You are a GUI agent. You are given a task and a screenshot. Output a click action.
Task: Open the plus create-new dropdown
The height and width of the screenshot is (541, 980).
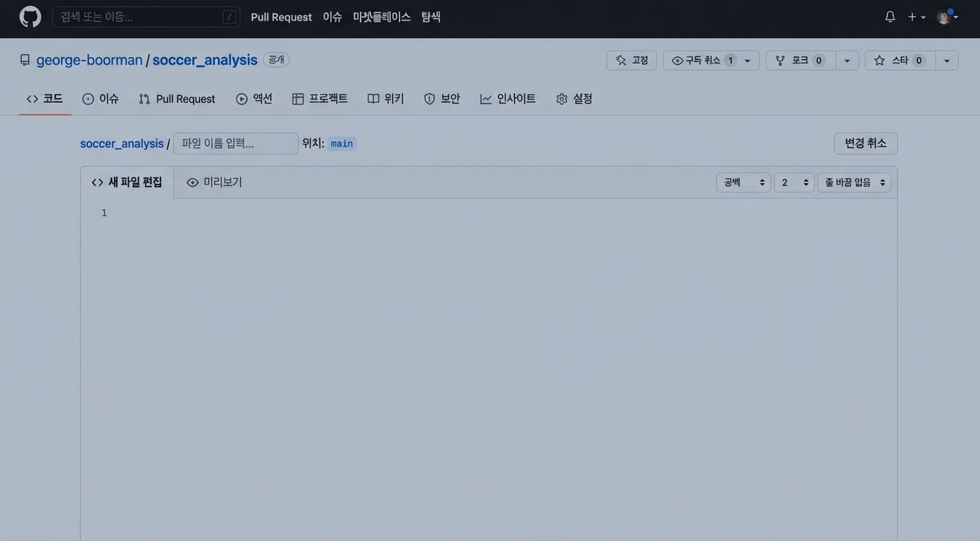coord(916,17)
